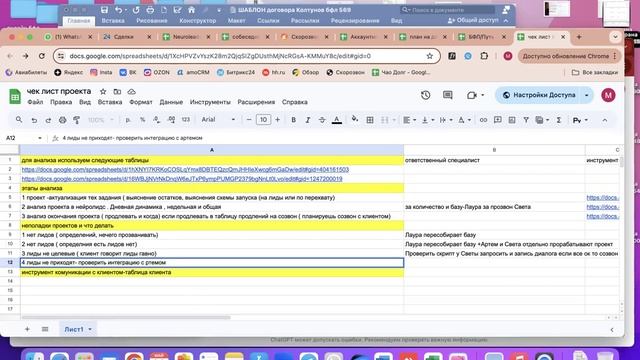Open Google Sheets home logo
This screenshot has height=360, width=640.
click(x=15, y=97)
